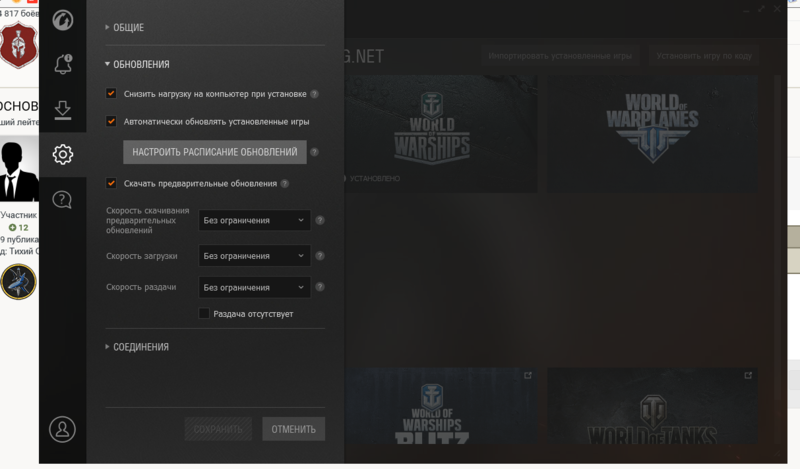Click the ОТМЕНИТЬ button
800x469 pixels.
coord(293,429)
